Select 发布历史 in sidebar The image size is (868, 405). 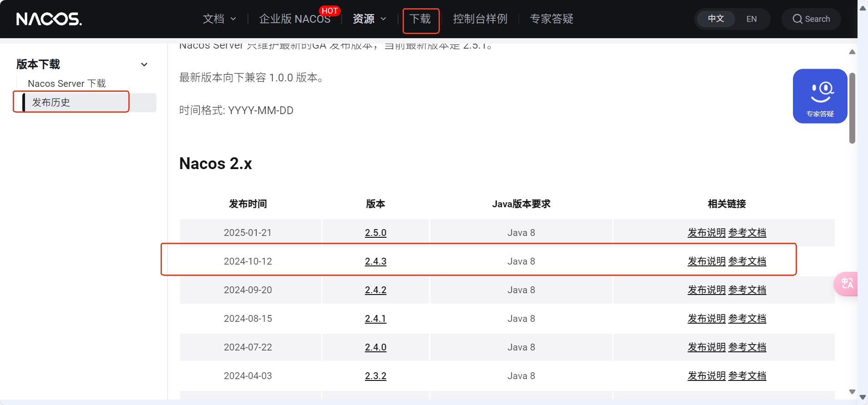point(89,103)
